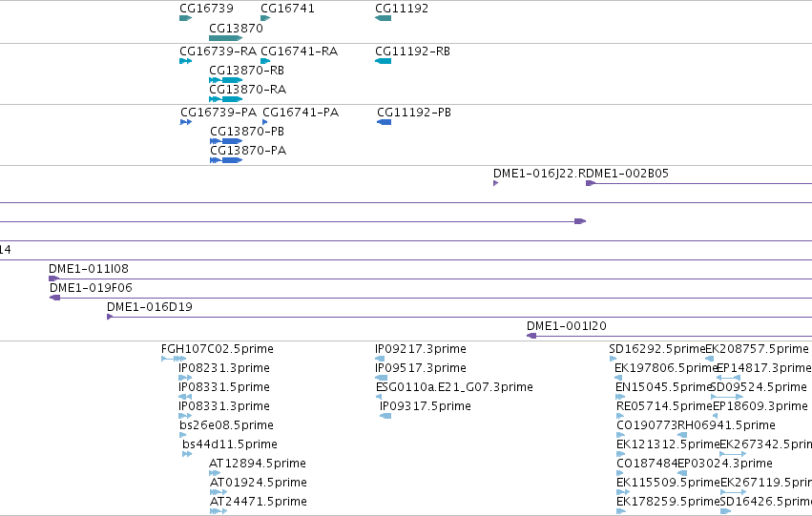
Task: Click the DME1-002B05 clone label
Action: point(627,174)
